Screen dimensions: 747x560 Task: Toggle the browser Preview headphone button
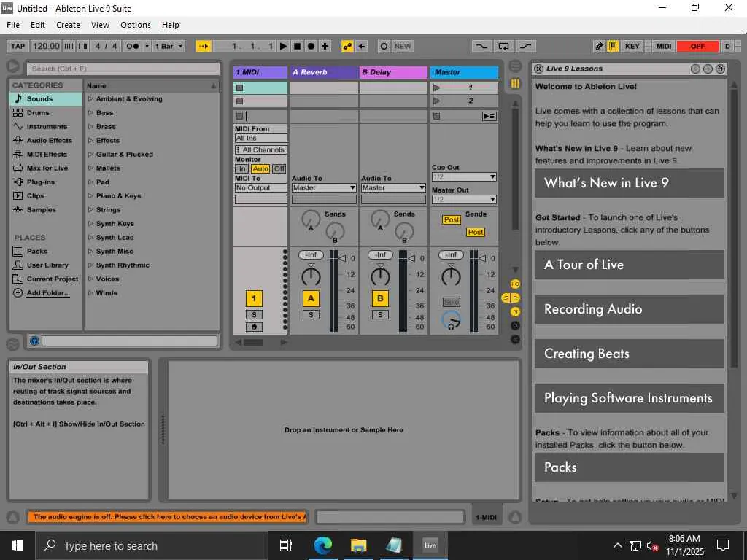[x=34, y=341]
